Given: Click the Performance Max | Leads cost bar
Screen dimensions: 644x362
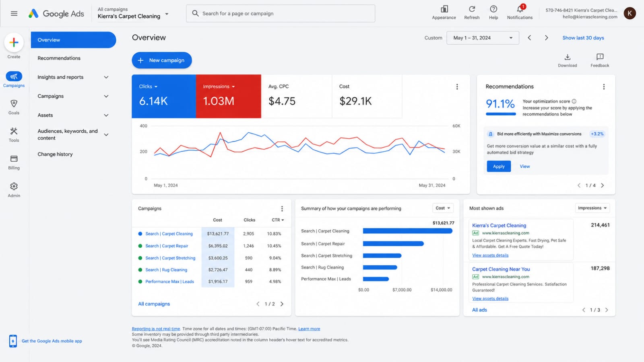Looking at the screenshot, I should [376, 279].
